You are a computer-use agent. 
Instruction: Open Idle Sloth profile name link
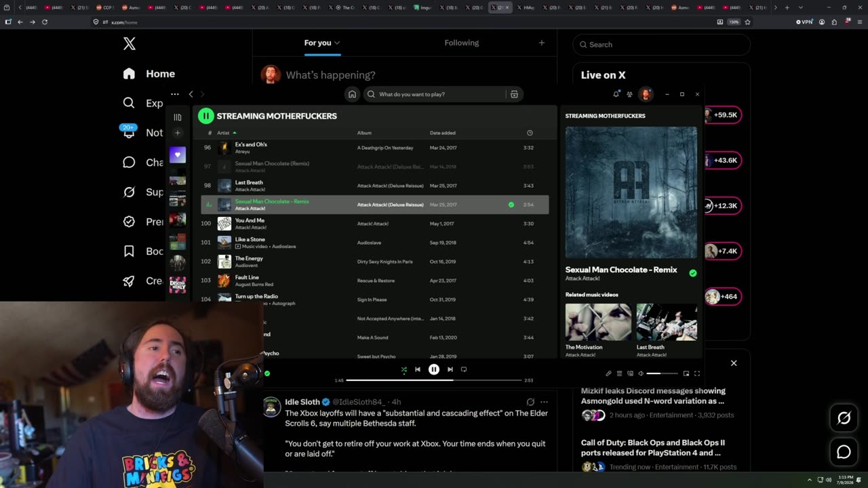pos(302,402)
